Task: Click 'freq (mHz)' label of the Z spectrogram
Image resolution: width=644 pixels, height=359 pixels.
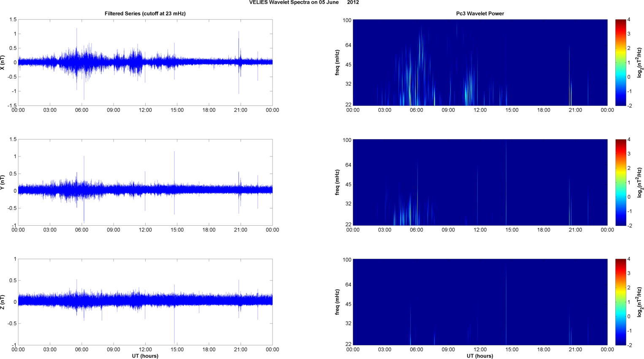Action: [x=337, y=302]
